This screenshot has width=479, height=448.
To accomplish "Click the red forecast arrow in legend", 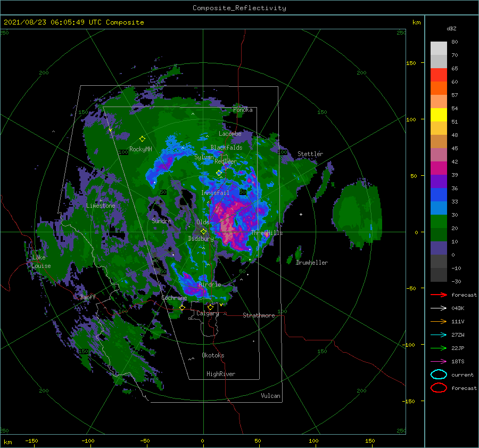I will tap(439, 295).
